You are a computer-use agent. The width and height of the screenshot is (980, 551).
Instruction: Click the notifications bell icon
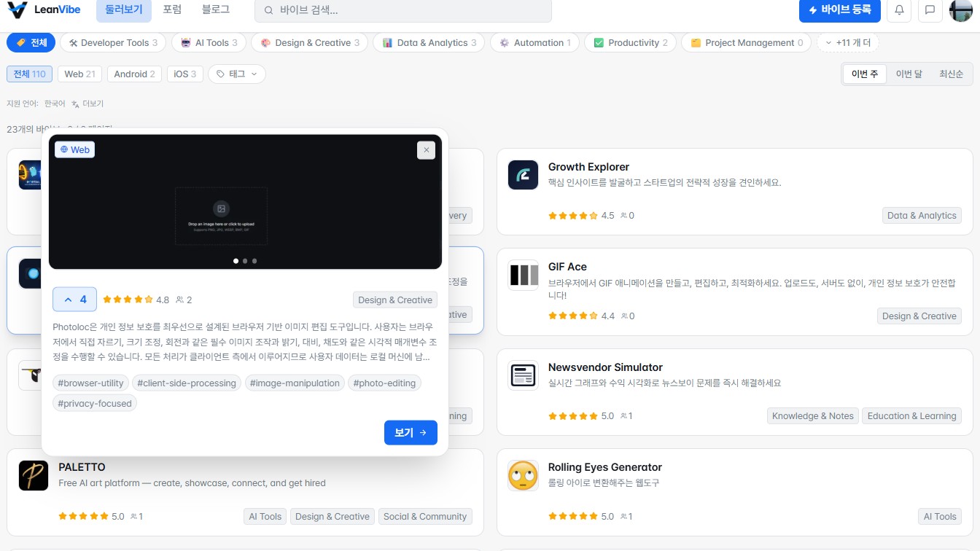click(x=899, y=10)
